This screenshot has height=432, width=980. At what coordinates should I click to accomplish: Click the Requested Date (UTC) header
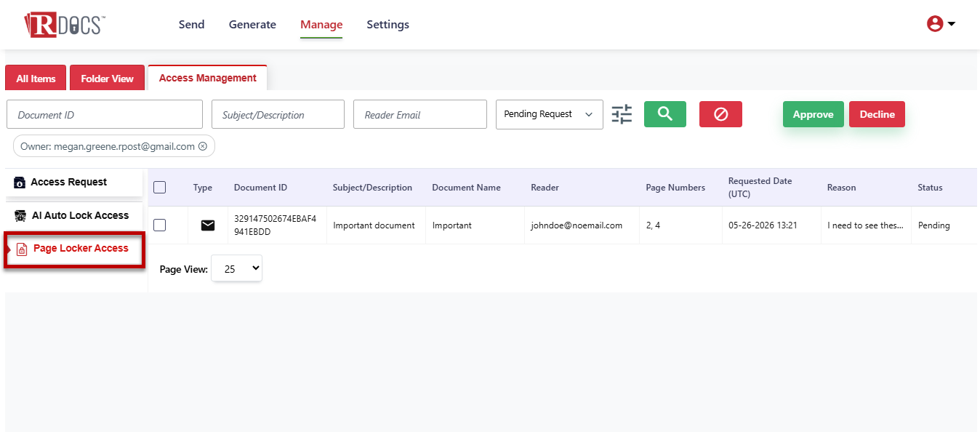pos(760,188)
